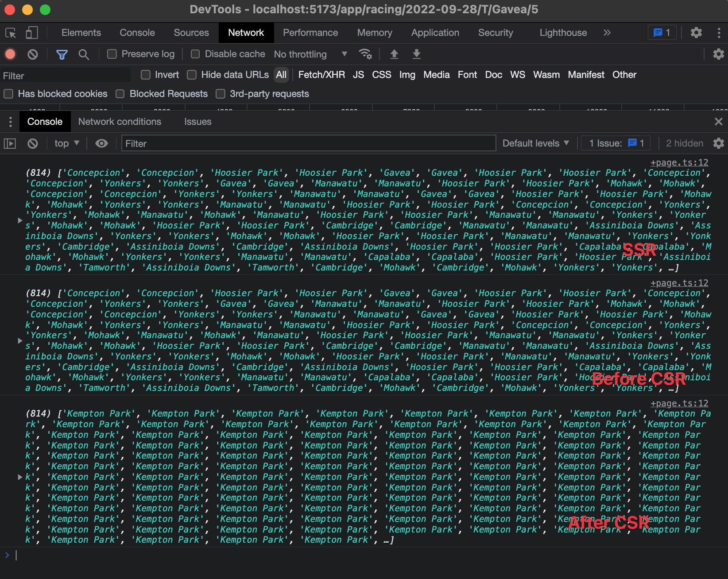Image resolution: width=728 pixels, height=579 pixels.
Task: Open the No throttling dropdown
Action: [310, 54]
